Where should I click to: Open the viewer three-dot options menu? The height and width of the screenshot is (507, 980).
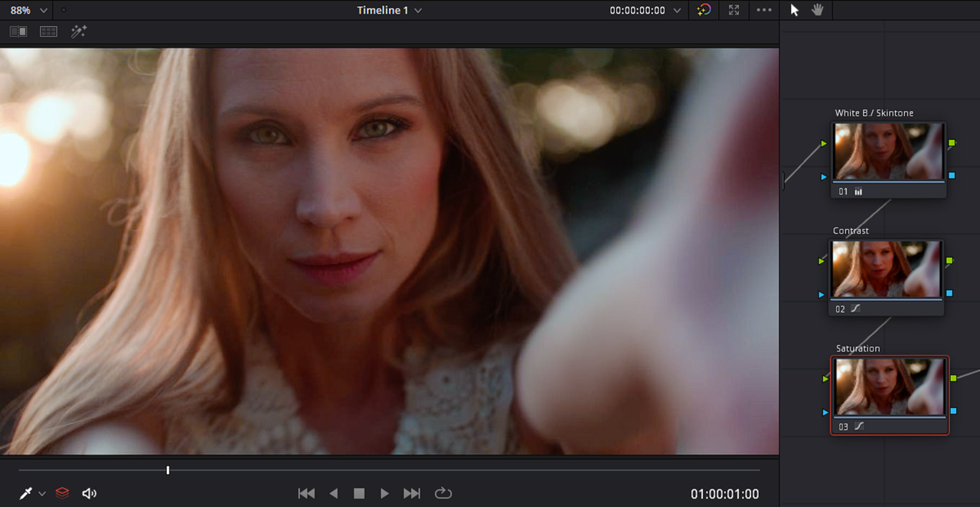[764, 10]
